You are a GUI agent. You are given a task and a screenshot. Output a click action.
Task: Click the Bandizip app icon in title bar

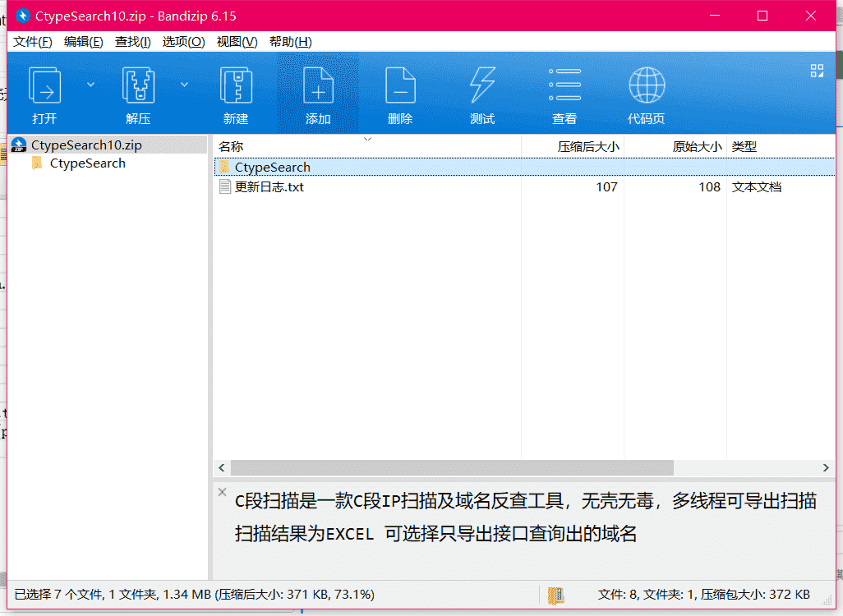tap(22, 16)
